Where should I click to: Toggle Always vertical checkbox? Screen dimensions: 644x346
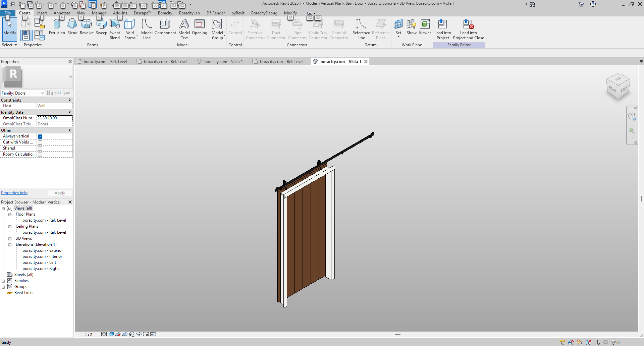pos(40,136)
